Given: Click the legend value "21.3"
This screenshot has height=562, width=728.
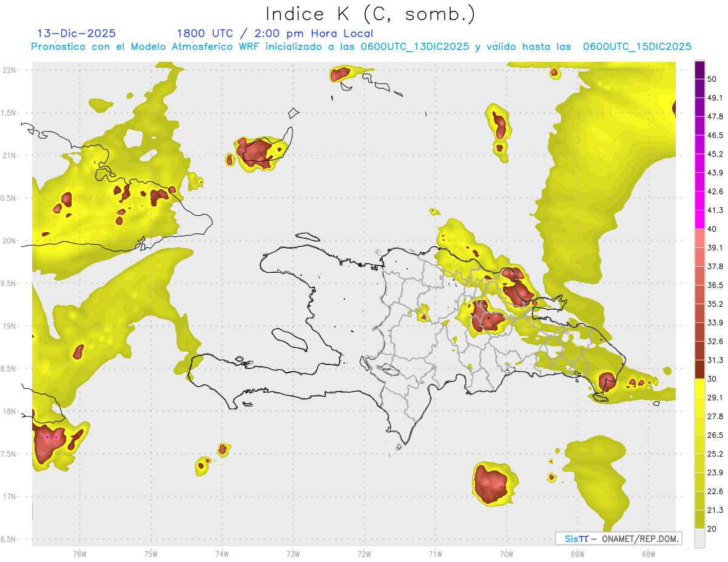Looking at the screenshot, I should click(x=715, y=510).
